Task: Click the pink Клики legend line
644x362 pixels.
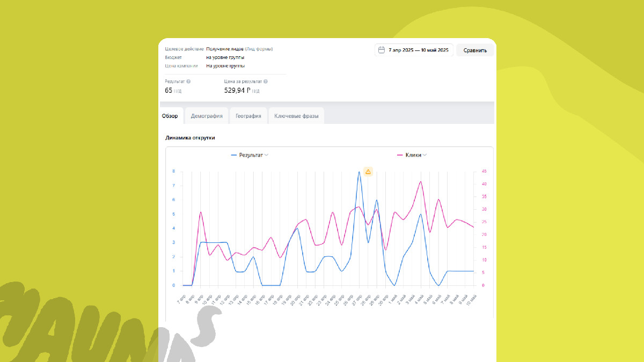Action: point(400,155)
